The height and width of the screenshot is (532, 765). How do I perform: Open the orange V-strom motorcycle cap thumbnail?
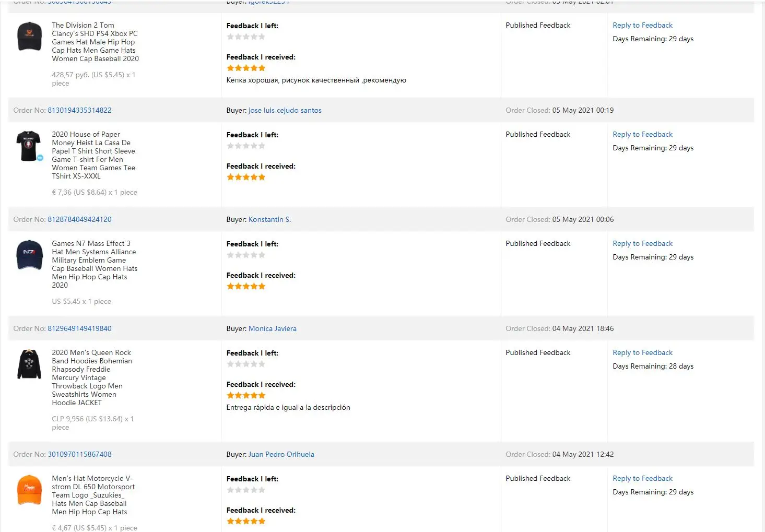click(x=29, y=490)
